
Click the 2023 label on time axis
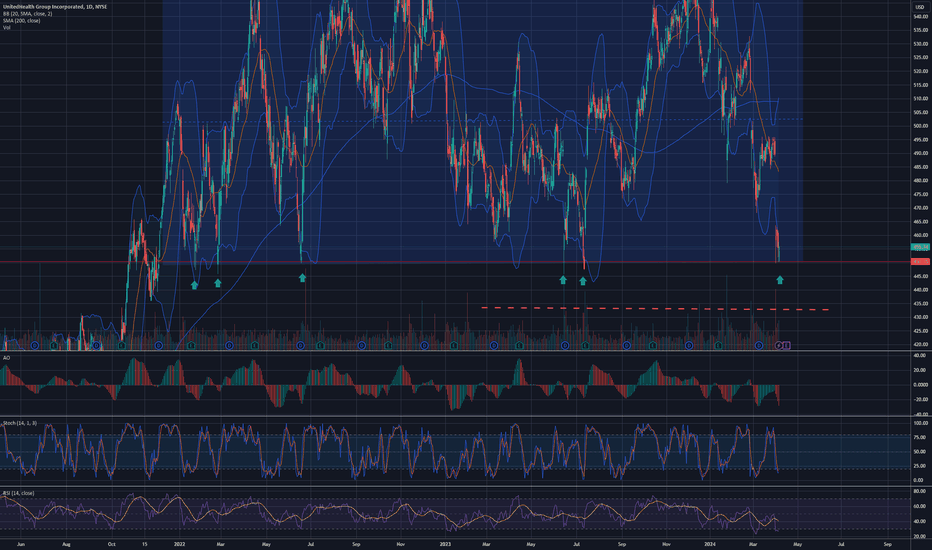pyautogui.click(x=445, y=544)
